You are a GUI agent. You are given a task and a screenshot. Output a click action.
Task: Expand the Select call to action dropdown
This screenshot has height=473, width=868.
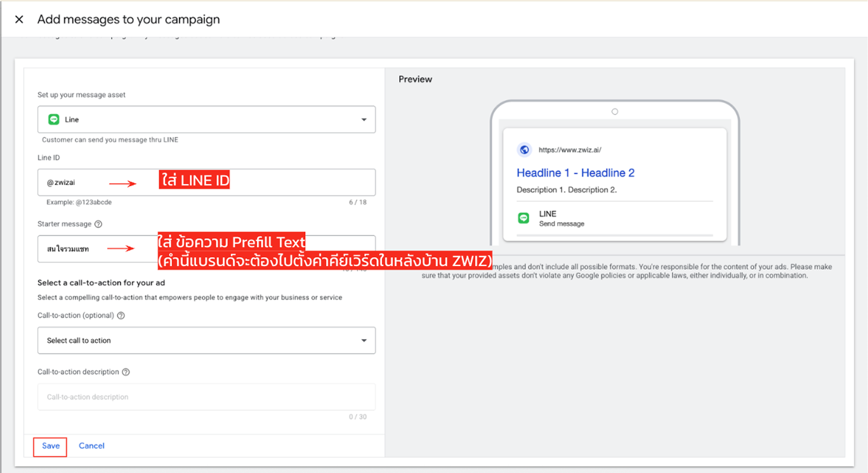(206, 340)
